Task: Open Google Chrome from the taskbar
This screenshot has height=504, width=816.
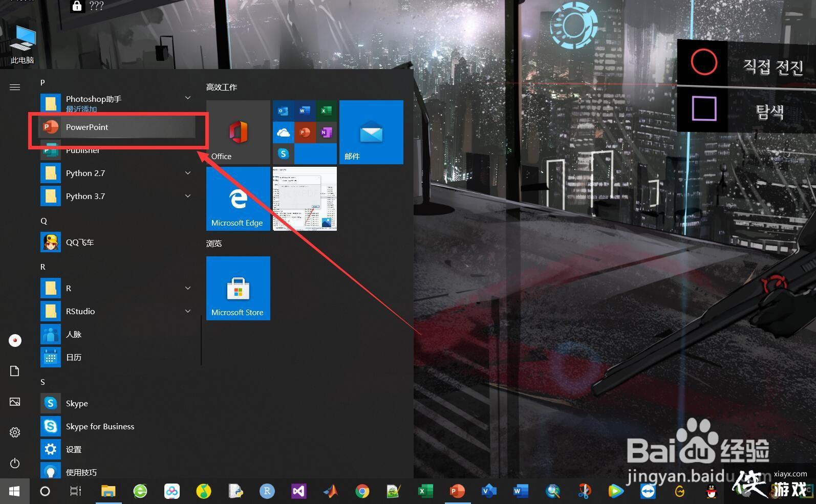Action: [x=362, y=491]
